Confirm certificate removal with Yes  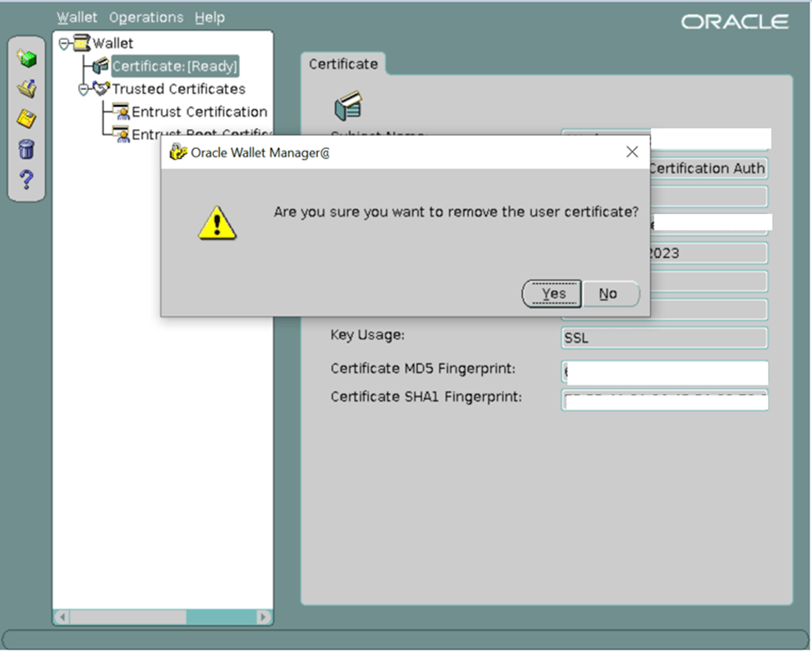[x=553, y=294]
